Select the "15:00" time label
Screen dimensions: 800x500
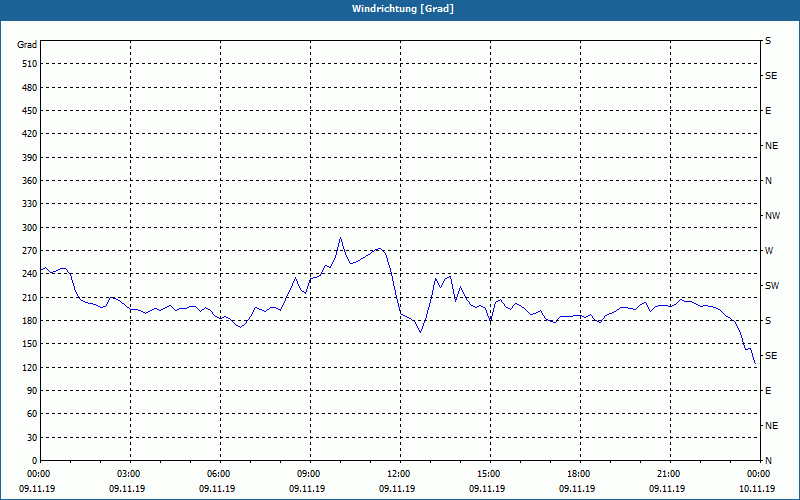coord(487,473)
